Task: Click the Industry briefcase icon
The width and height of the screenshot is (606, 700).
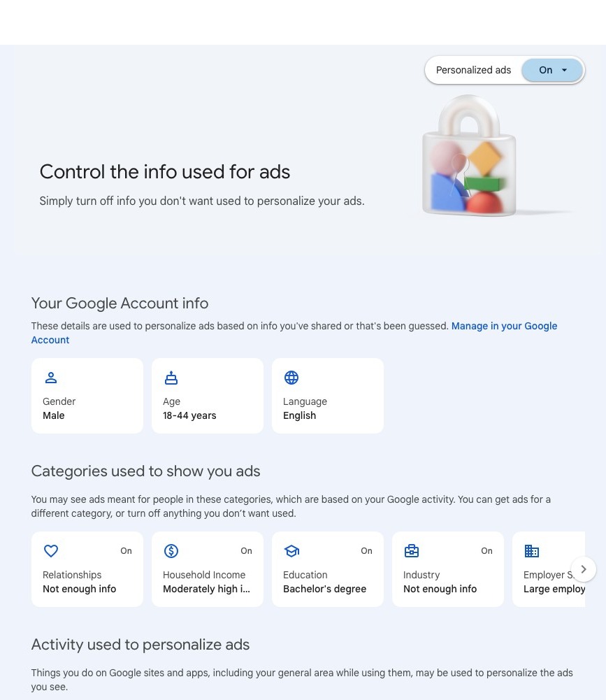Action: pos(412,551)
